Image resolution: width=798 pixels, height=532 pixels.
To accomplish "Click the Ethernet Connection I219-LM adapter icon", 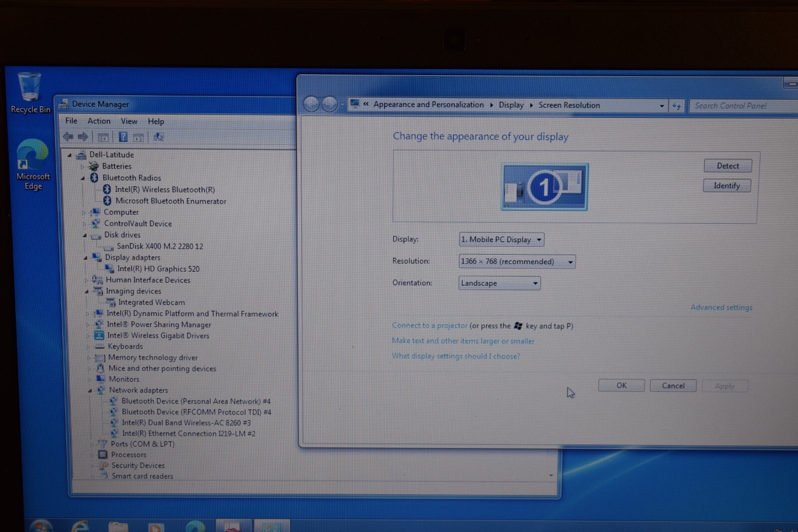I will [114, 433].
